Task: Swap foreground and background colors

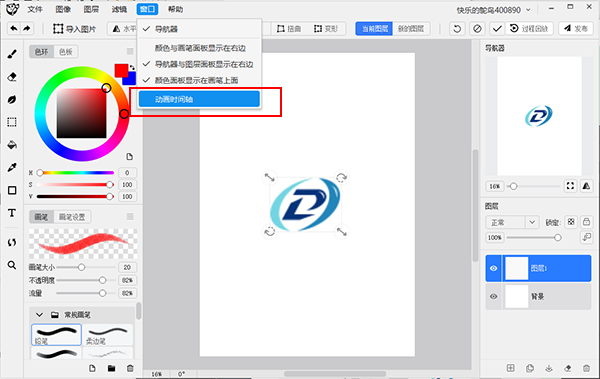Action: point(132,67)
